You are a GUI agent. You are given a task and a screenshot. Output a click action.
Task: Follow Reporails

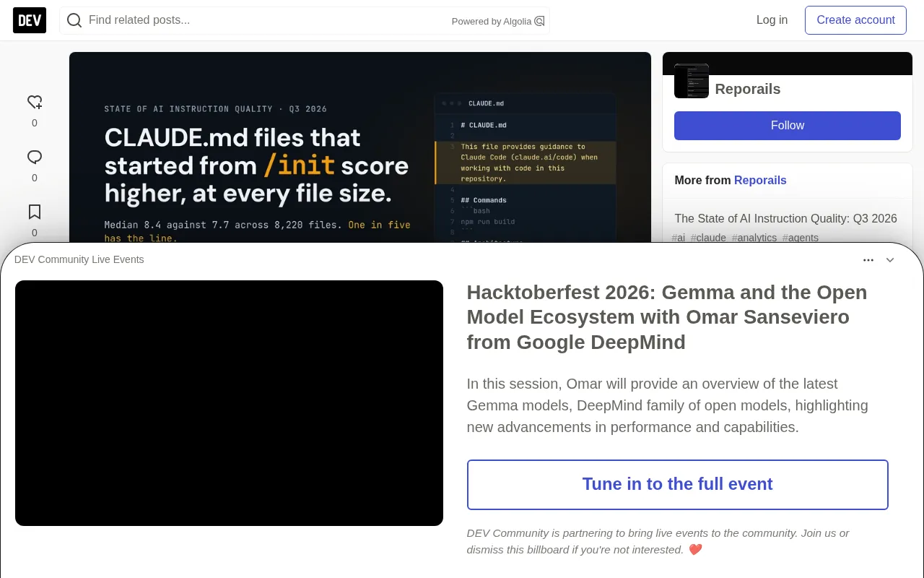tap(788, 126)
